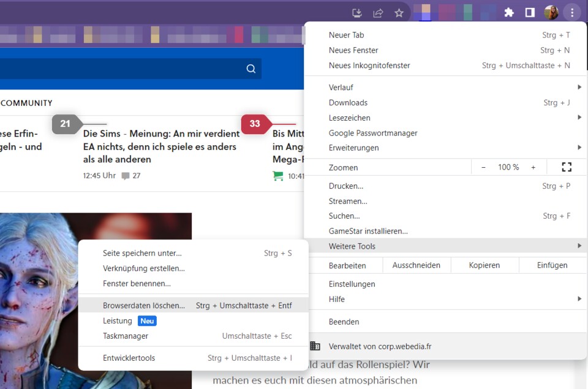Choose Neues Inkognitofenster
The image size is (588, 389).
tap(369, 66)
